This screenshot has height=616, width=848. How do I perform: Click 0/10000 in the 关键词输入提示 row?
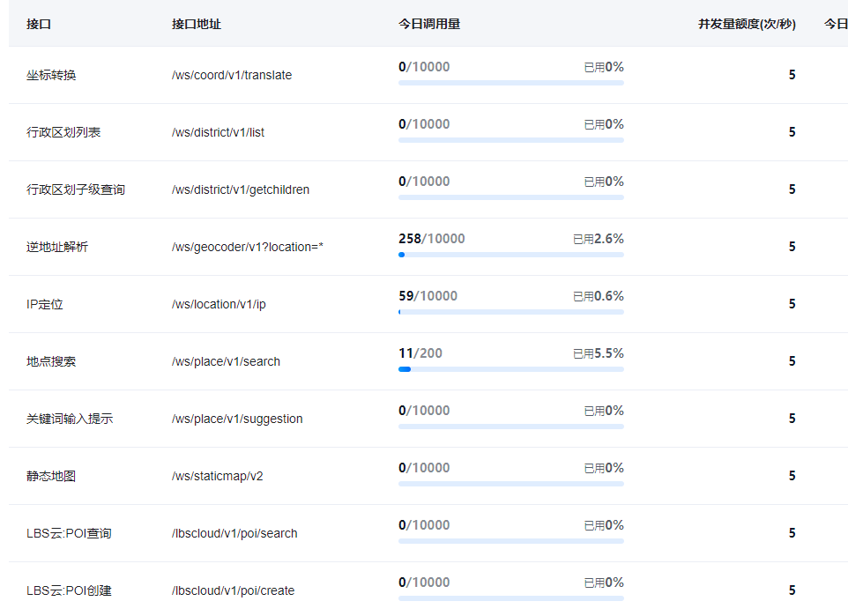424,411
